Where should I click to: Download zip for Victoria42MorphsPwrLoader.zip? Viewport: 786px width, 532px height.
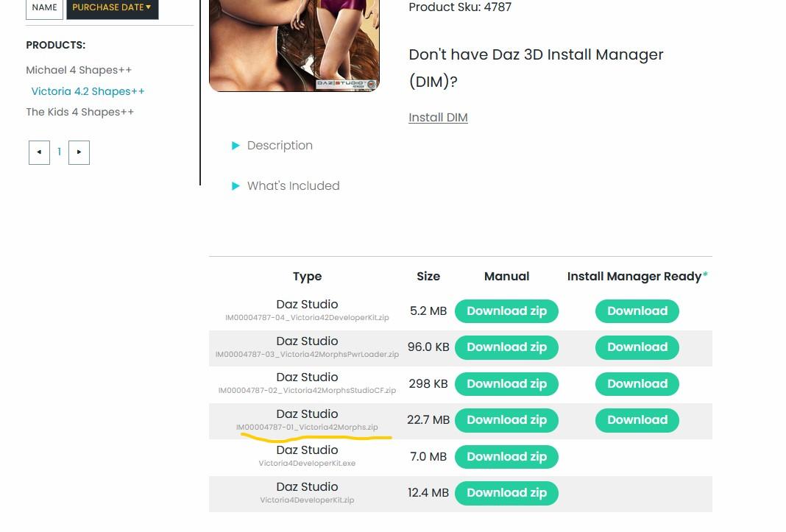tap(506, 347)
